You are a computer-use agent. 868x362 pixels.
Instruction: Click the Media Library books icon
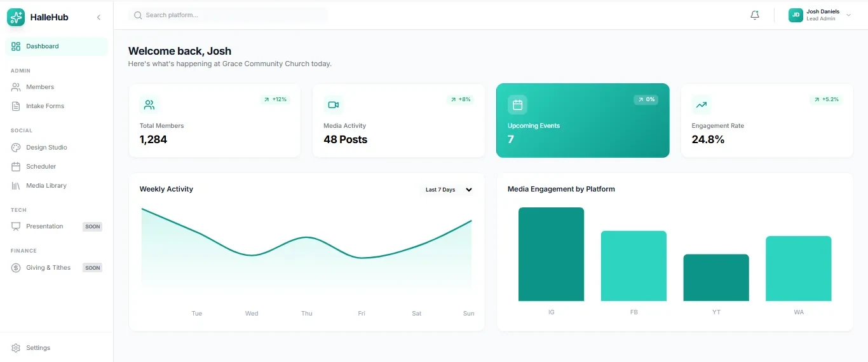click(16, 186)
